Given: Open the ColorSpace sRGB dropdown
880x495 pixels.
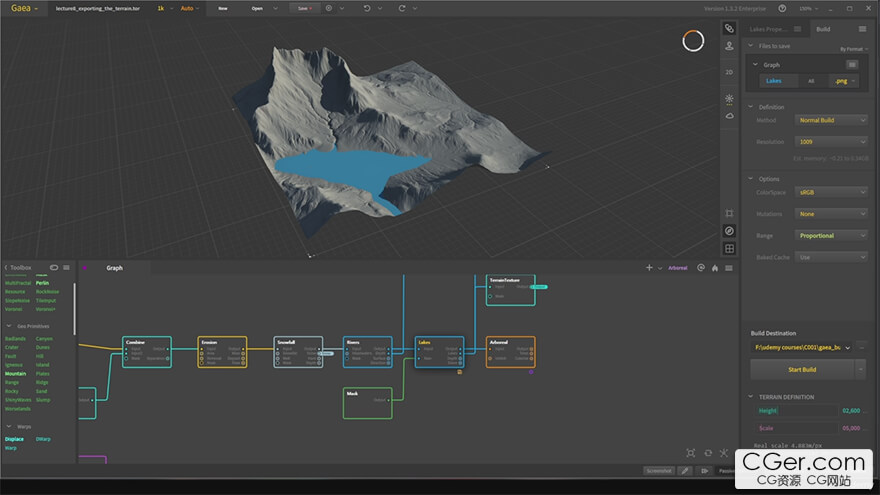Looking at the screenshot, I should [831, 192].
